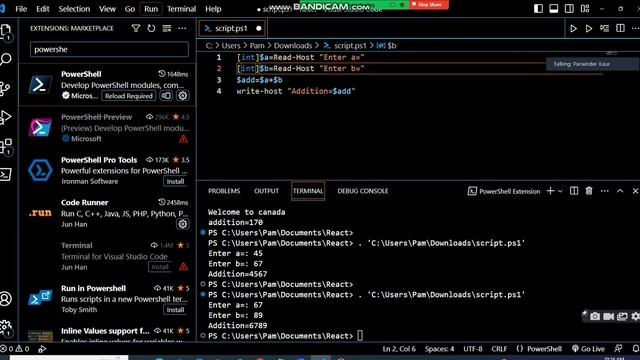Screen dimensions: 640x360
Task: Open Downloads breadcrumb folder
Action: [x=293, y=46]
